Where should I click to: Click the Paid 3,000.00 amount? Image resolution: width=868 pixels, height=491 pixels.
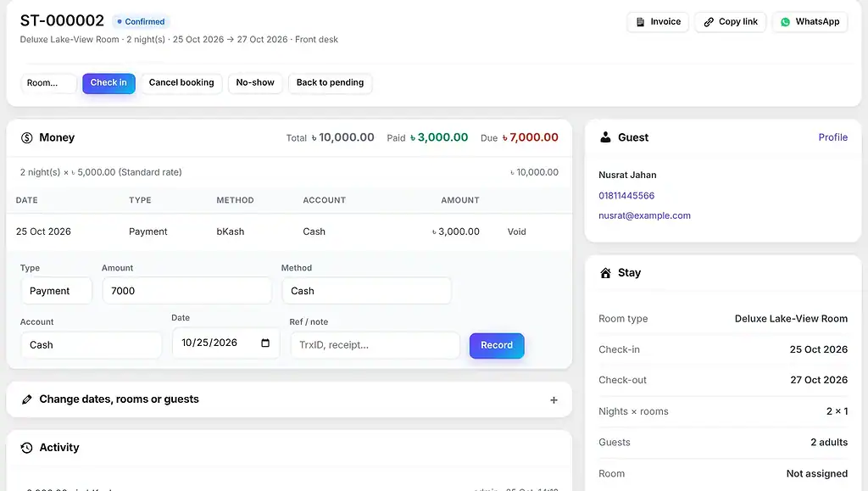click(439, 137)
